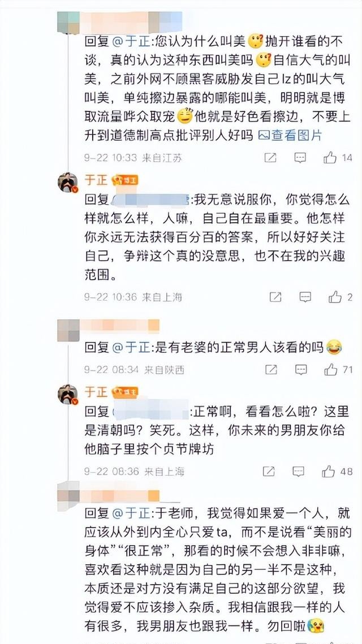Like the Shaanxi comment with 71 likes
Screen dimensions: 362x644
[x=331, y=370]
